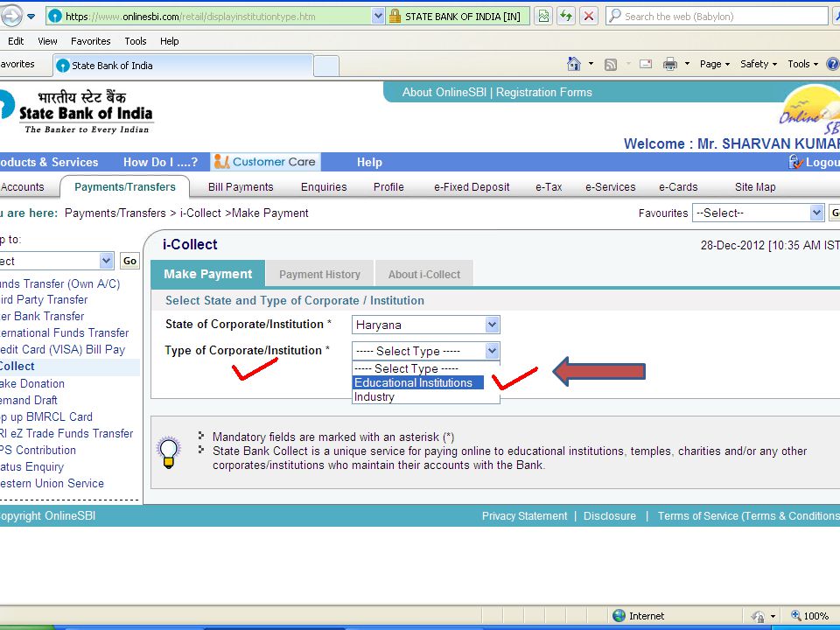The width and height of the screenshot is (840, 630).
Task: Click the zoom magnifier icon in status bar
Action: point(796,615)
